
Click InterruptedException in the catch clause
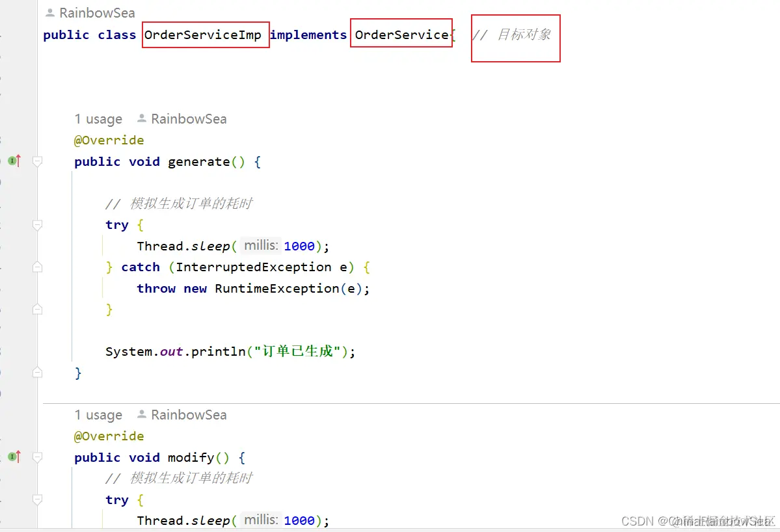coord(254,267)
